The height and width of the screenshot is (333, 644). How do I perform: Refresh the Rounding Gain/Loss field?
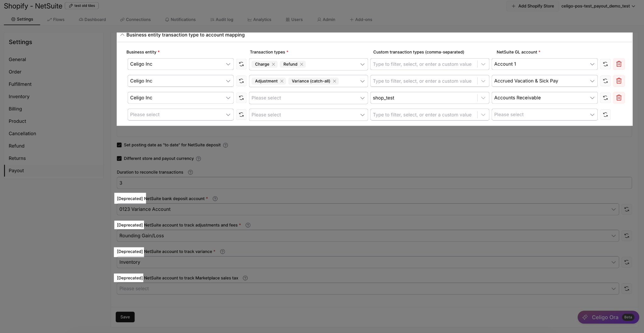pyautogui.click(x=627, y=236)
